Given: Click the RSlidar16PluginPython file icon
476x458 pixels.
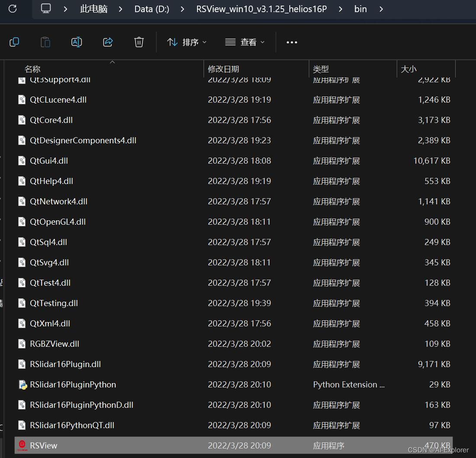Looking at the screenshot, I should click(23, 384).
